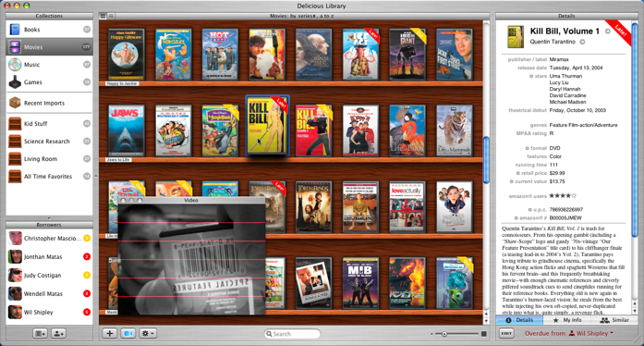The height and width of the screenshot is (346, 644).
Task: Add a new item with plus button
Action: coord(110,333)
